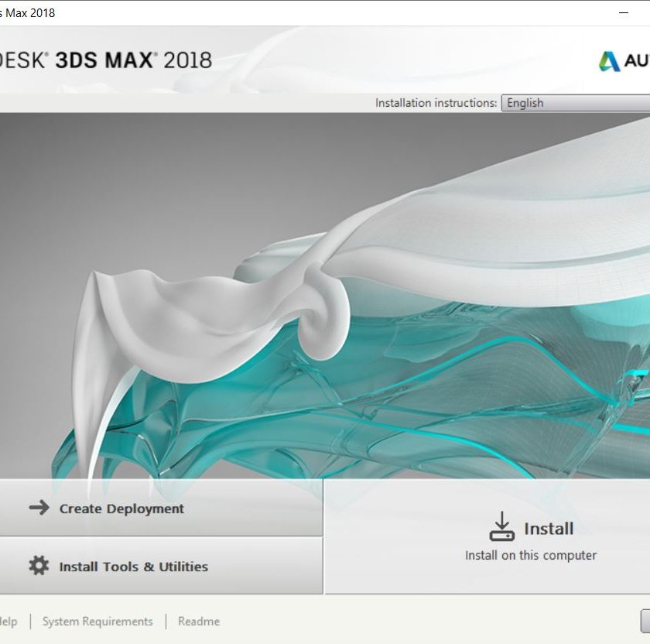Click the Create Deployment arrow icon

[39, 508]
